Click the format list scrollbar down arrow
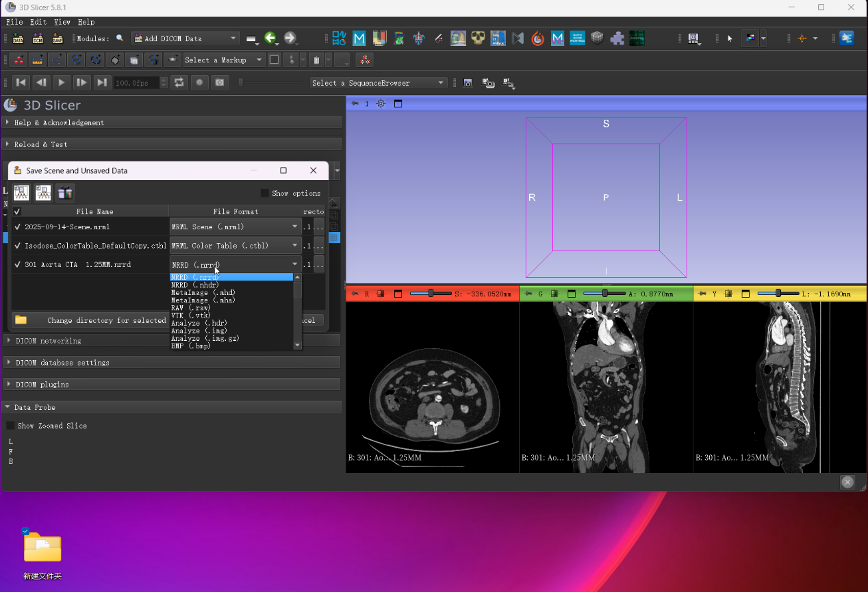 click(x=298, y=346)
